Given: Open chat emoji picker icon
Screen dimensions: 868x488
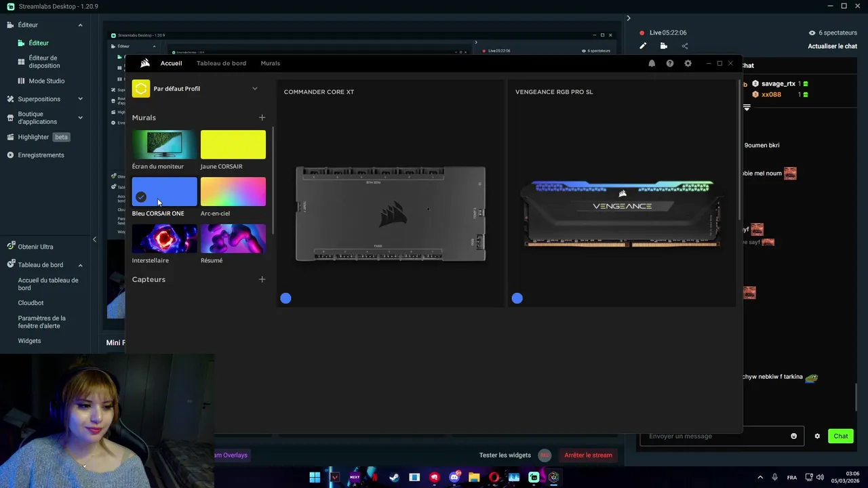Looking at the screenshot, I should [794, 436].
